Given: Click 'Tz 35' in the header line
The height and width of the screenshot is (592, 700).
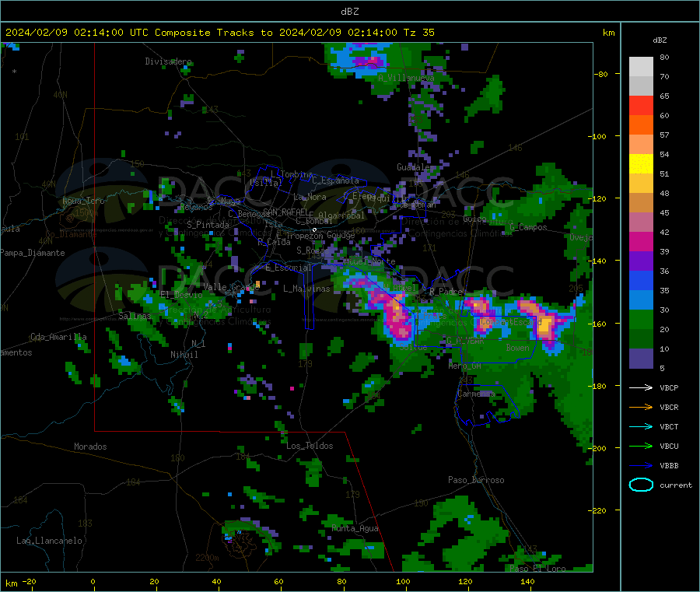Looking at the screenshot, I should (x=418, y=33).
